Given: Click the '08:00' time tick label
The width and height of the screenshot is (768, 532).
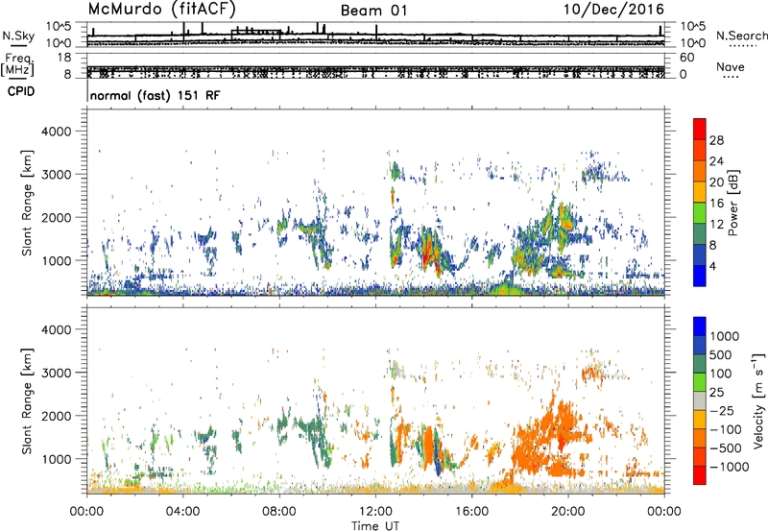Looking at the screenshot, I should 279,512.
